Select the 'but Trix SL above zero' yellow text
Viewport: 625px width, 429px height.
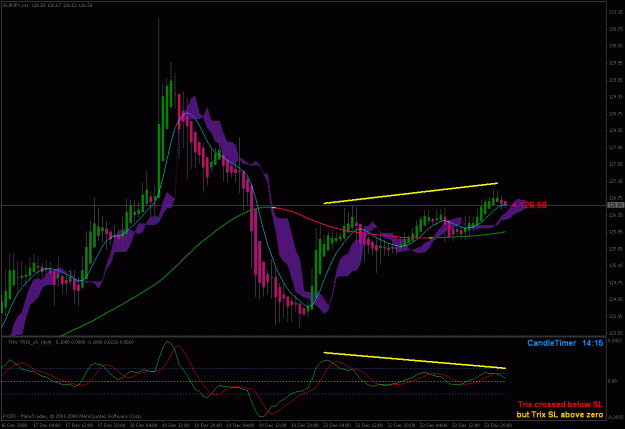560,415
